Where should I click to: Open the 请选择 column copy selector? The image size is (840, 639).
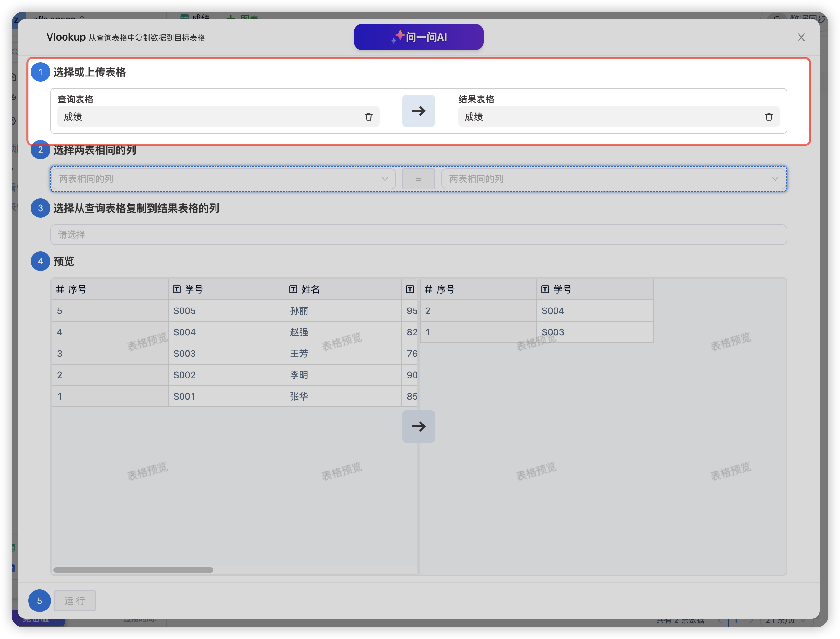(418, 234)
